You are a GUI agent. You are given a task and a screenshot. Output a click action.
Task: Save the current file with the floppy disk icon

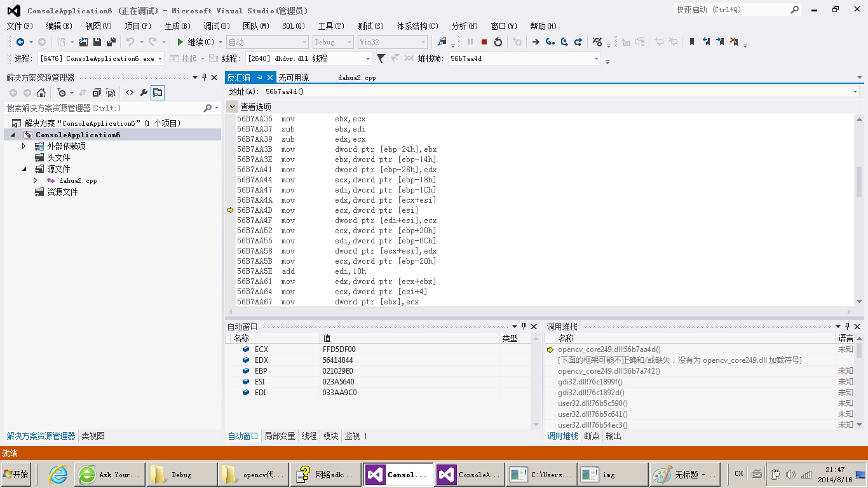pyautogui.click(x=97, y=42)
